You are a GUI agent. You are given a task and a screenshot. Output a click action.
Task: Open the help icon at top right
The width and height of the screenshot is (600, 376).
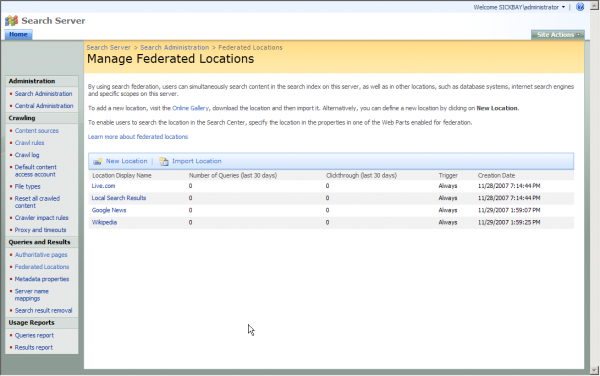point(580,7)
